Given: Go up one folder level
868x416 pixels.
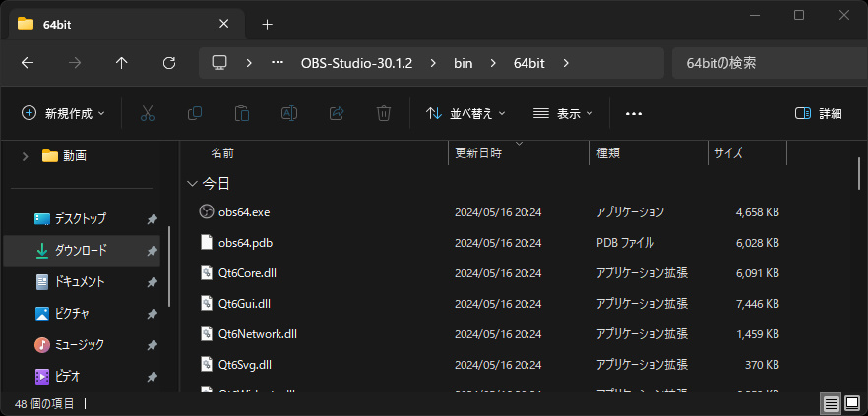Looking at the screenshot, I should pos(122,63).
